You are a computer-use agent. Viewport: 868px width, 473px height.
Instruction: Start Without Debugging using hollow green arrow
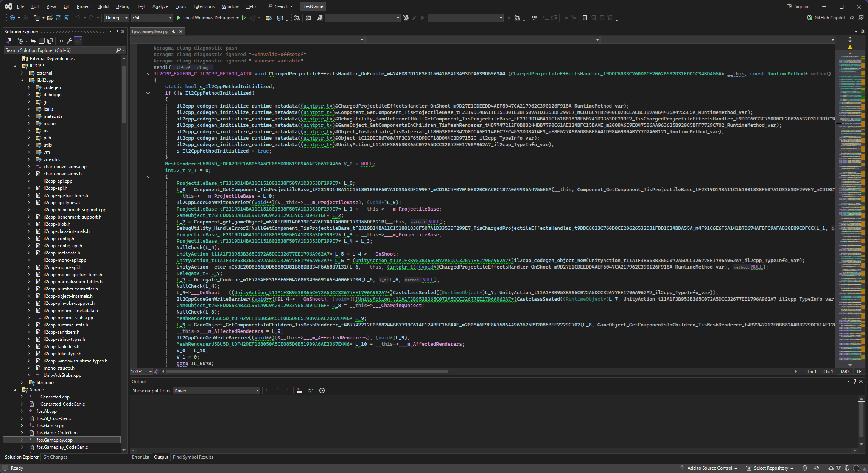[244, 18]
